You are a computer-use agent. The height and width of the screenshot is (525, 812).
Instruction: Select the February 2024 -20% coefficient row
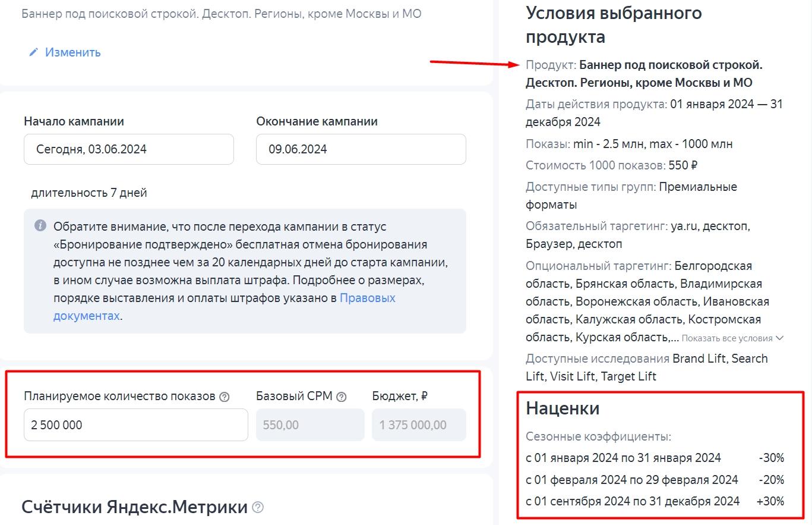(x=655, y=480)
